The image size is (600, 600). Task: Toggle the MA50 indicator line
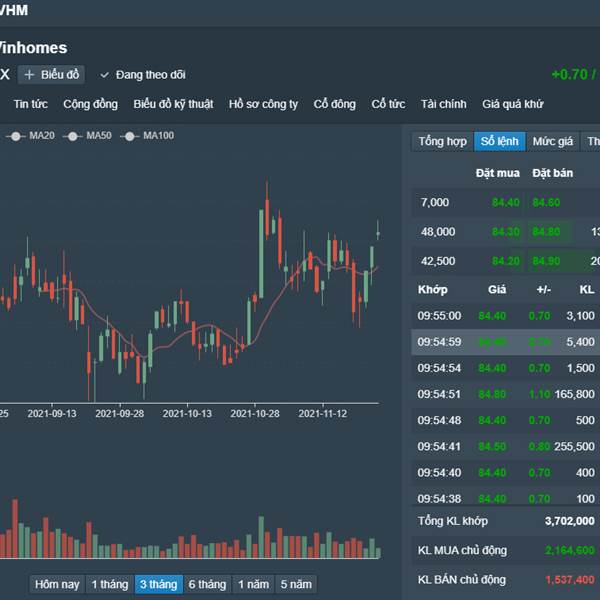[x=88, y=136]
